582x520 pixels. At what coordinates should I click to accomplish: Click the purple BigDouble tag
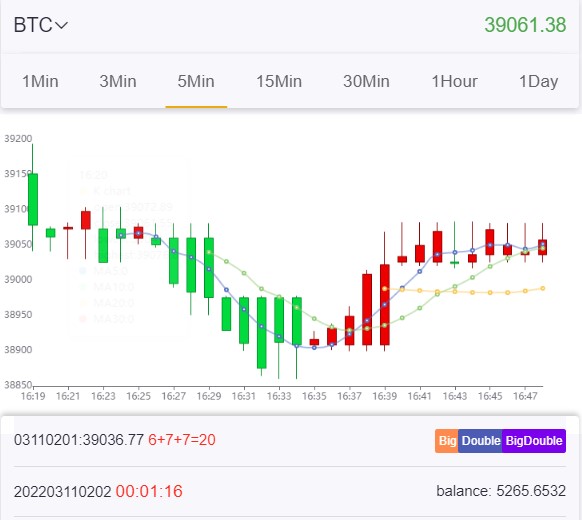(534, 441)
